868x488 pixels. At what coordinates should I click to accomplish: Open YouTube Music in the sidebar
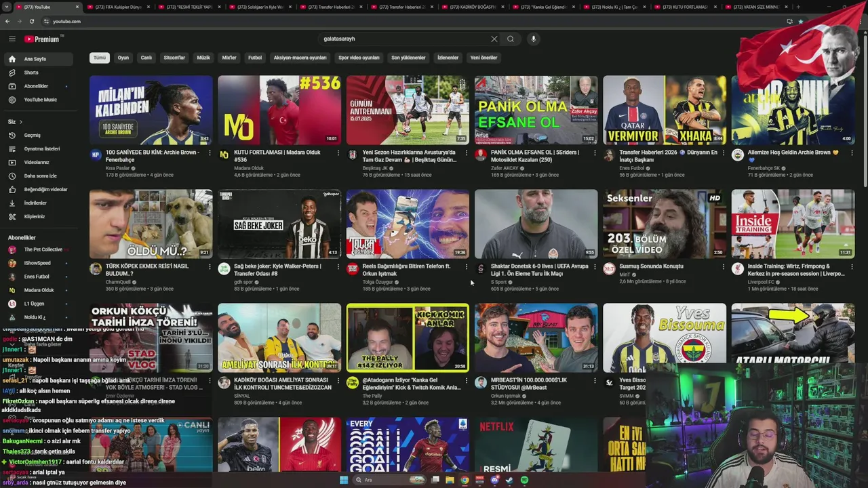pyautogui.click(x=38, y=100)
